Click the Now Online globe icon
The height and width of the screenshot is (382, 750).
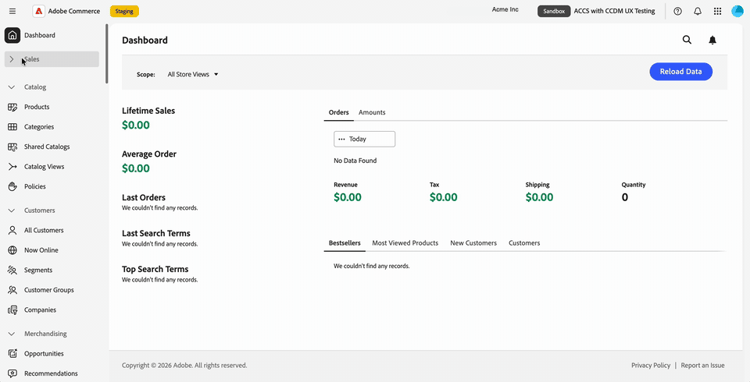click(12, 250)
